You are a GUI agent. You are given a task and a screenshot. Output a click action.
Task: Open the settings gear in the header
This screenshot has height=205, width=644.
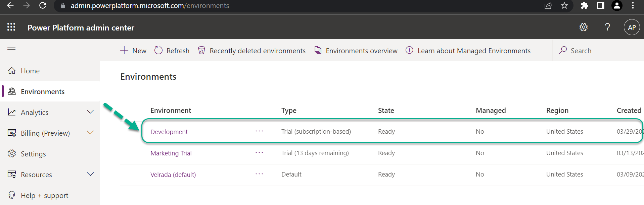584,27
